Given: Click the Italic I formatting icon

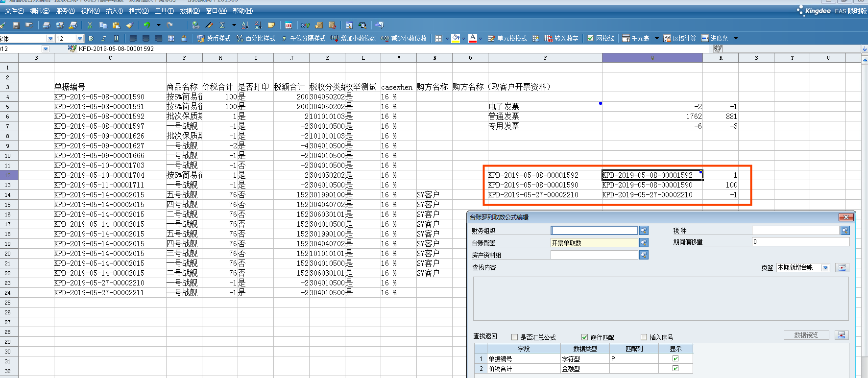Looking at the screenshot, I should (103, 38).
